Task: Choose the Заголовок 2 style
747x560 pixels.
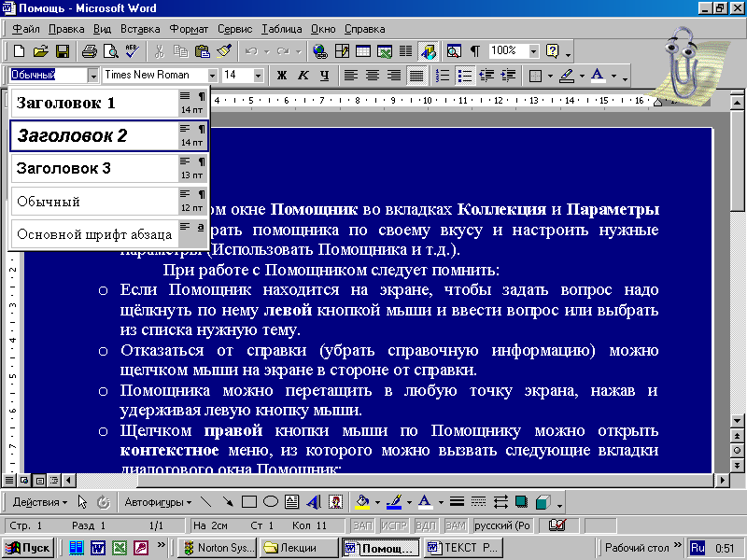Action: [x=109, y=135]
